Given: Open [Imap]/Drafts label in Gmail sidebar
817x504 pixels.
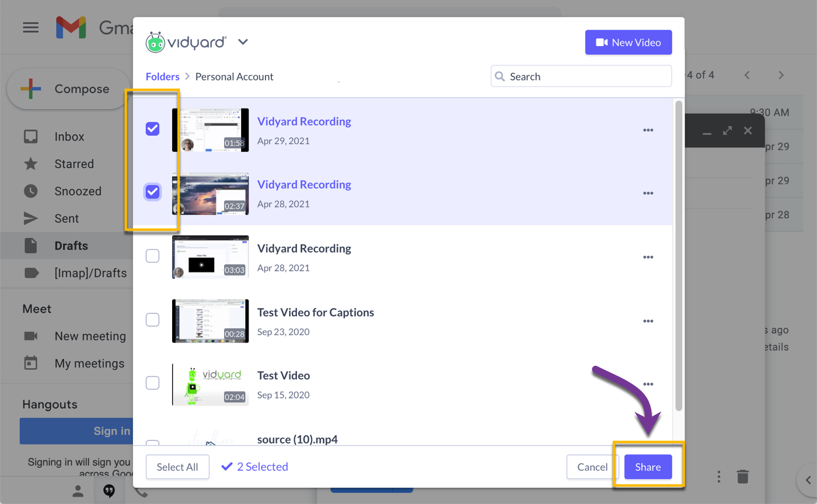Looking at the screenshot, I should coord(90,273).
